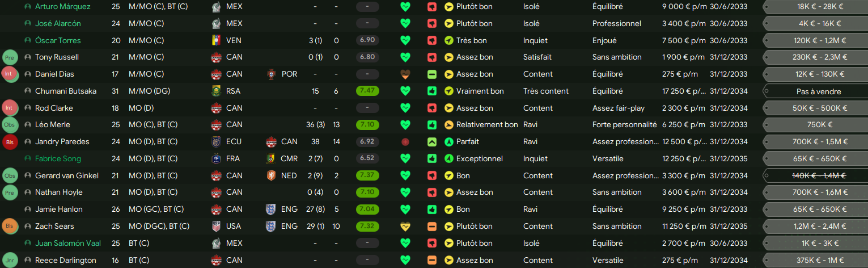Click the person icon beside Juan Salomón Vaal
Screen dimensions: 868x268
tap(28, 243)
